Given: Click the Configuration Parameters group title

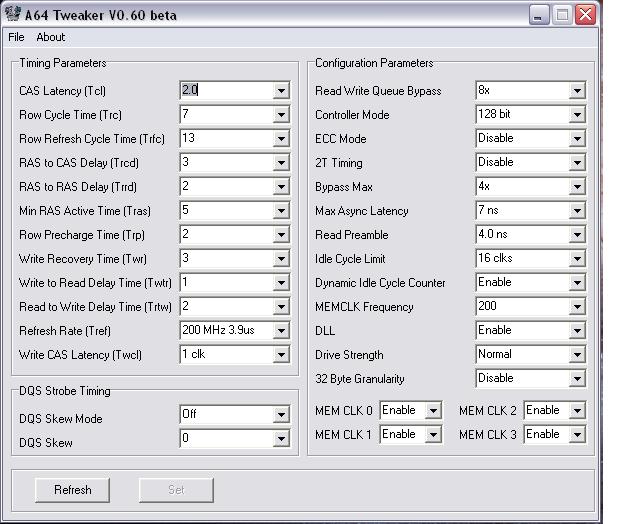Looking at the screenshot, I should (374, 63).
